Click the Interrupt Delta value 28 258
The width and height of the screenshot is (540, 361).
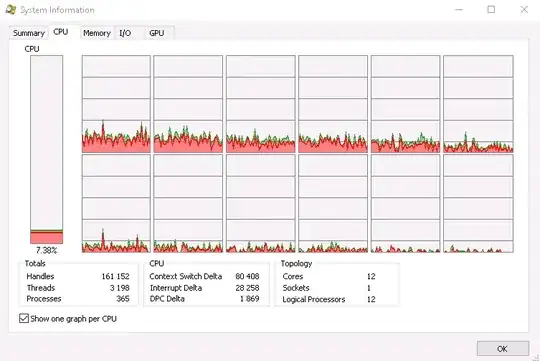point(247,288)
